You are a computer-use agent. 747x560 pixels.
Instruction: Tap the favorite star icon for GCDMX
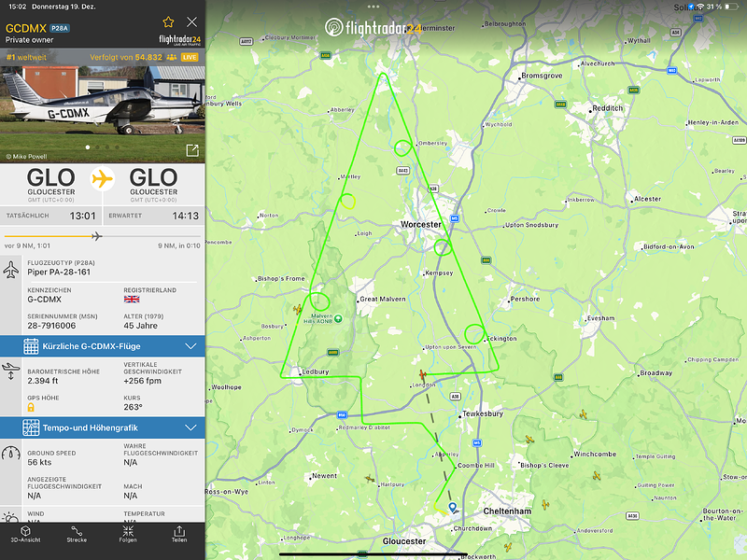168,21
